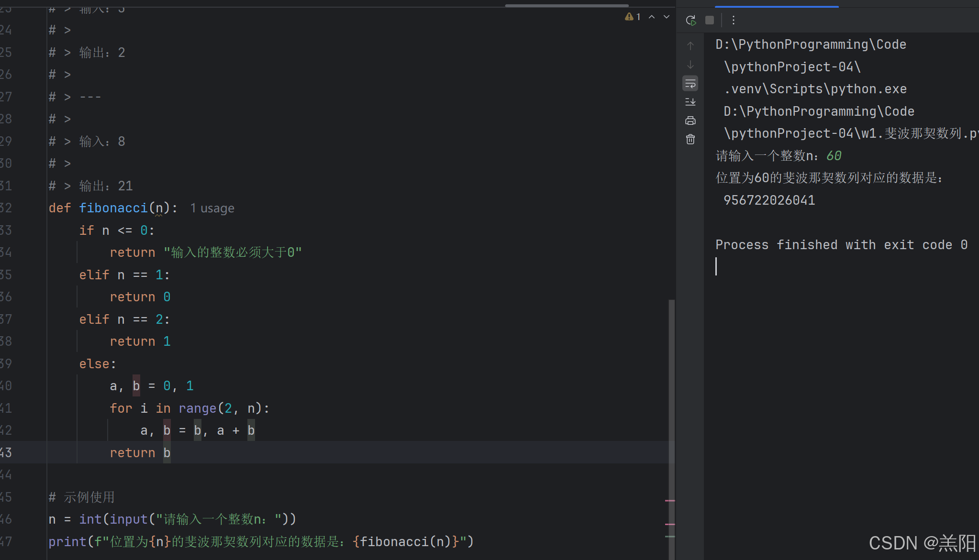Clear the console output with trash icon
The image size is (979, 560).
[690, 139]
